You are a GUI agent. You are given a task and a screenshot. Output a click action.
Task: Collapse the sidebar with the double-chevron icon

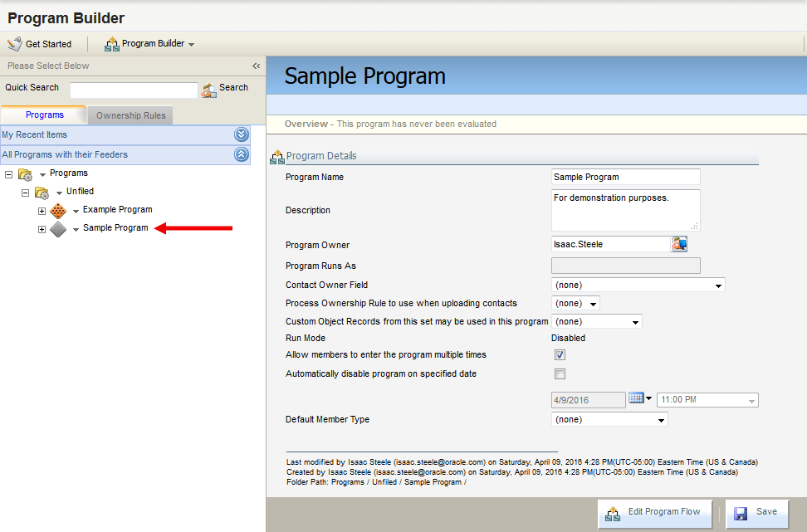(256, 66)
